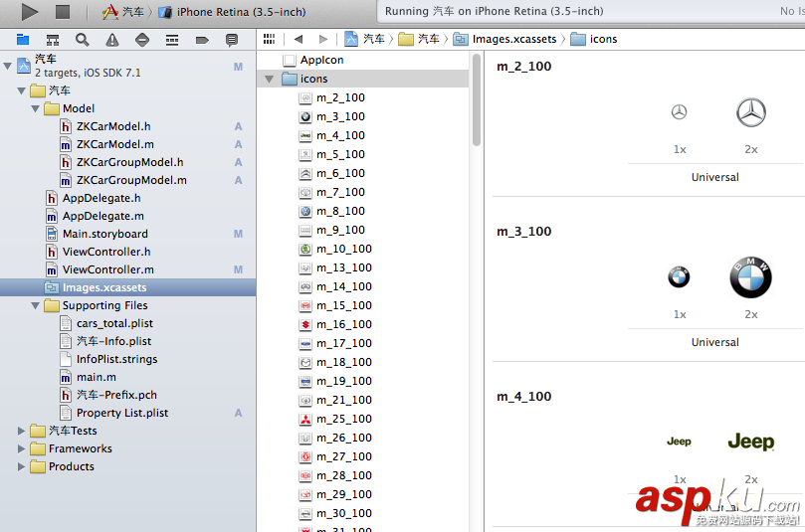Open the Breakpoint navigator icon
Viewport: 805px width, 532px height.
(202, 40)
